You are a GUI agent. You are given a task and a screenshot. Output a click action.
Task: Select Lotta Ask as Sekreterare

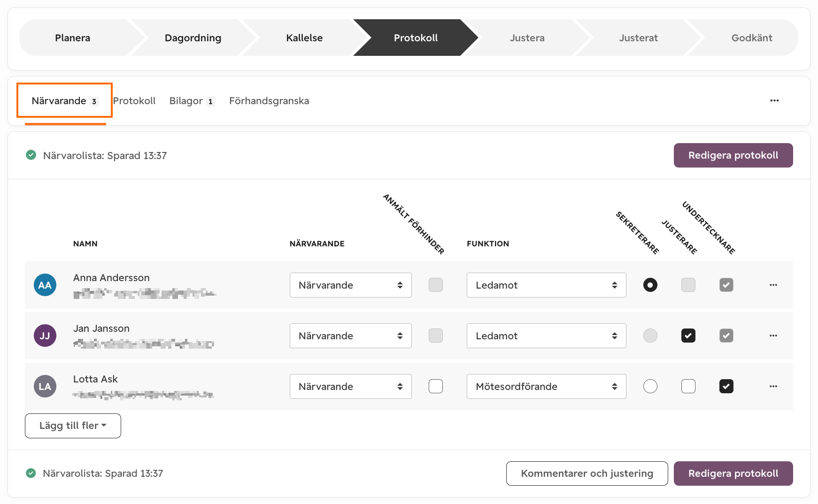(650, 386)
